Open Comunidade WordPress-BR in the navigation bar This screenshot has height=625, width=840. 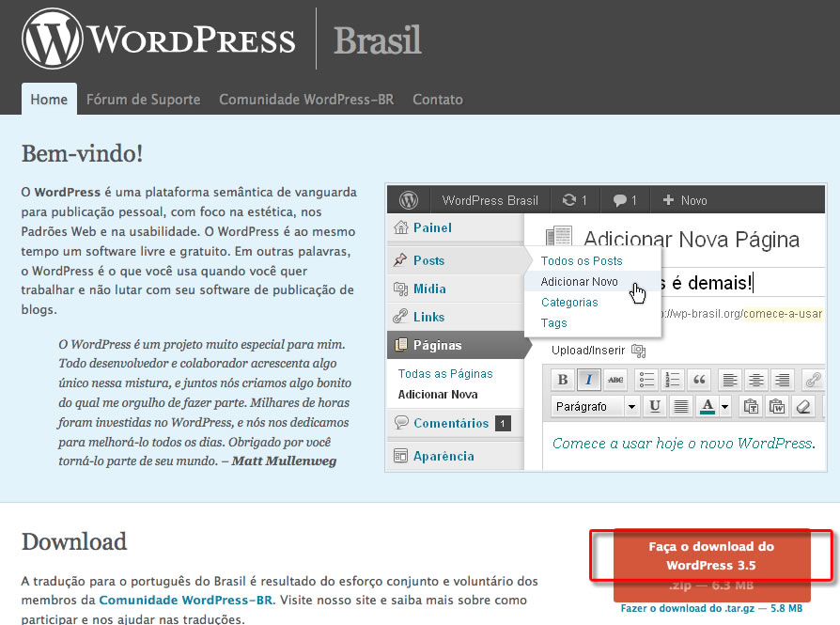306,100
